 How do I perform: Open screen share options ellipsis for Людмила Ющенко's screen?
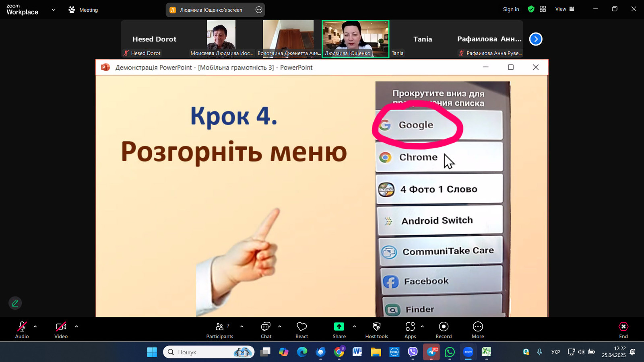click(259, 10)
